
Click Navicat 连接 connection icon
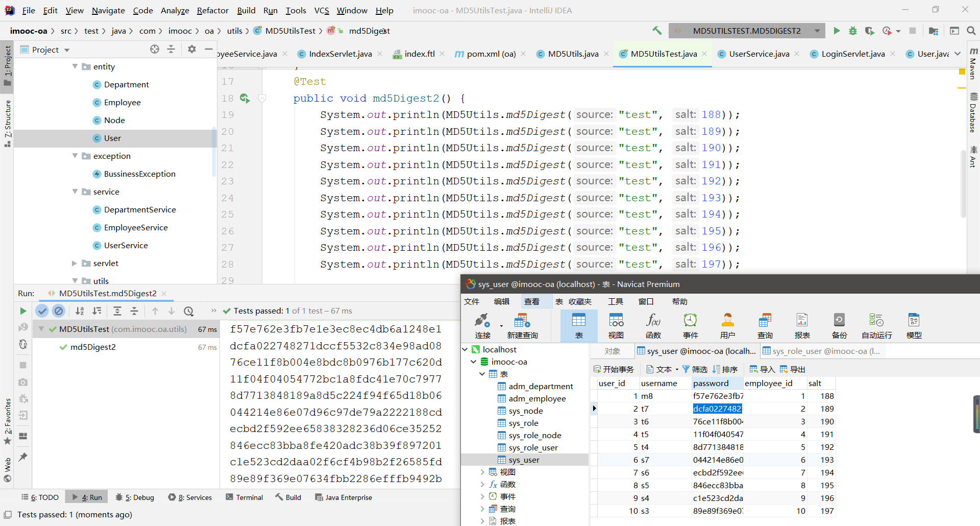coord(482,326)
